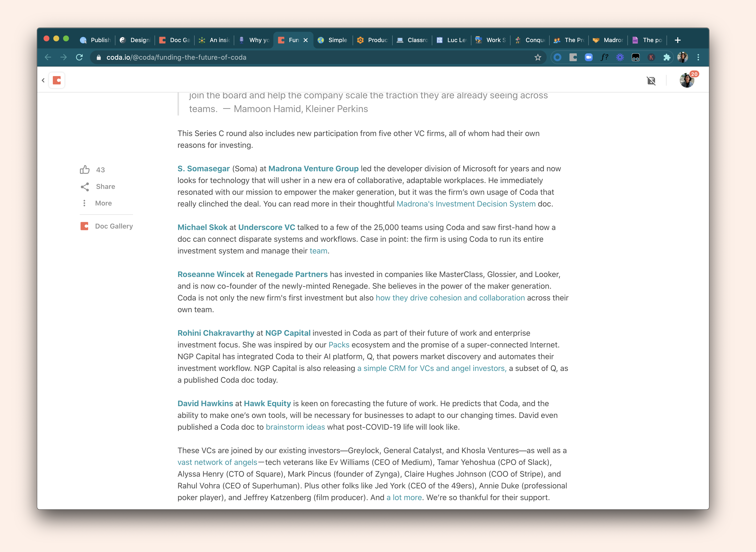Viewport: 756px width, 552px height.
Task: Bookmark the page with the star icon
Action: 538,57
